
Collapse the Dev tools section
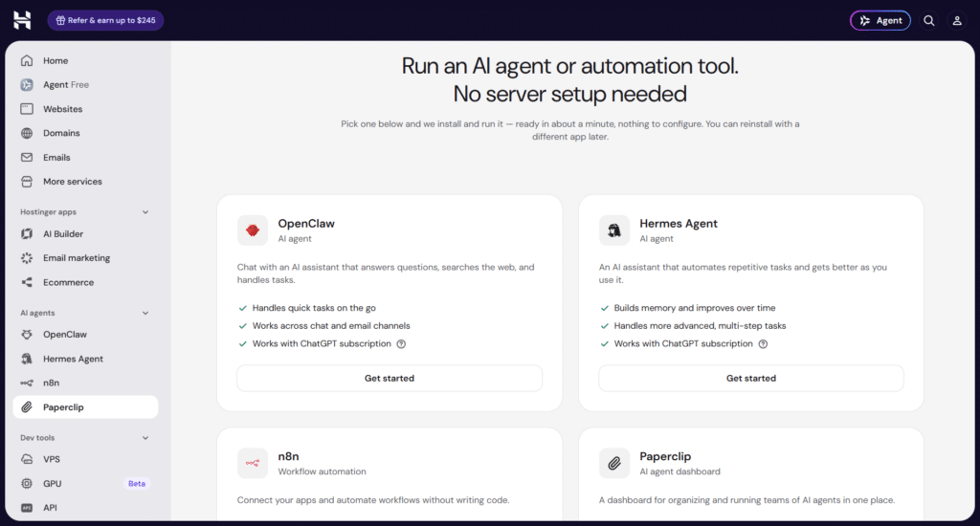[x=145, y=438]
